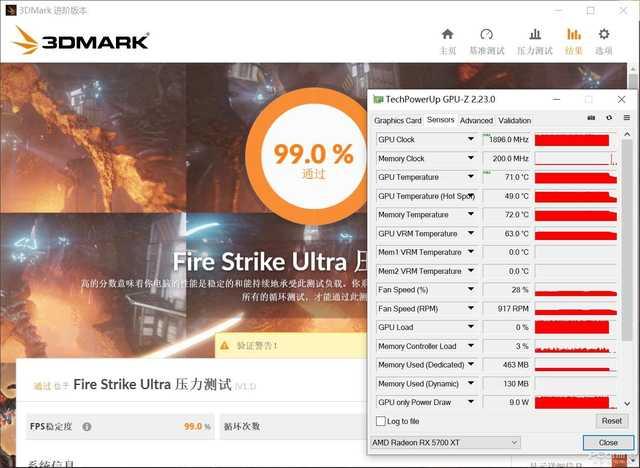Click the GPU-Z screenshot camera icon
The width and height of the screenshot is (640, 468).
pyautogui.click(x=591, y=118)
